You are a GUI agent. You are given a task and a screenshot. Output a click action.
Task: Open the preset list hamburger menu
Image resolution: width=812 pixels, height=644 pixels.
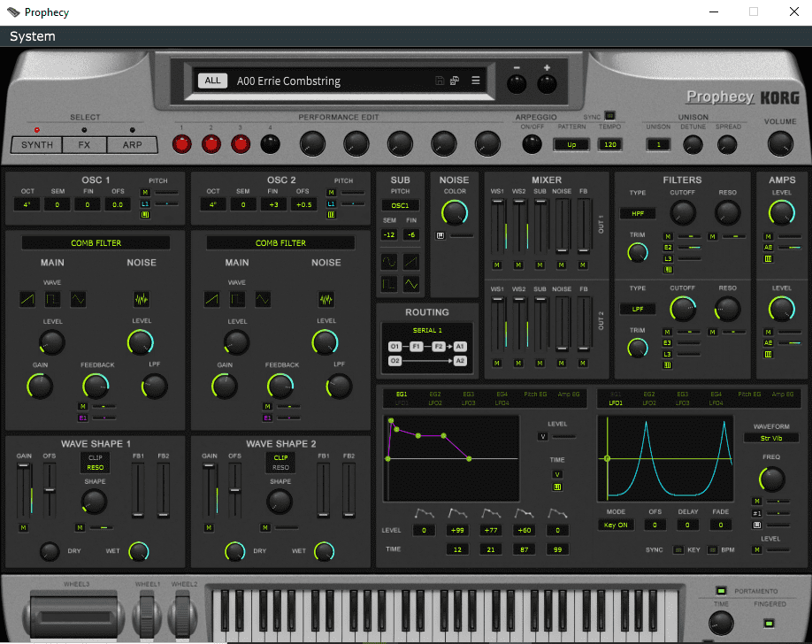pos(475,80)
